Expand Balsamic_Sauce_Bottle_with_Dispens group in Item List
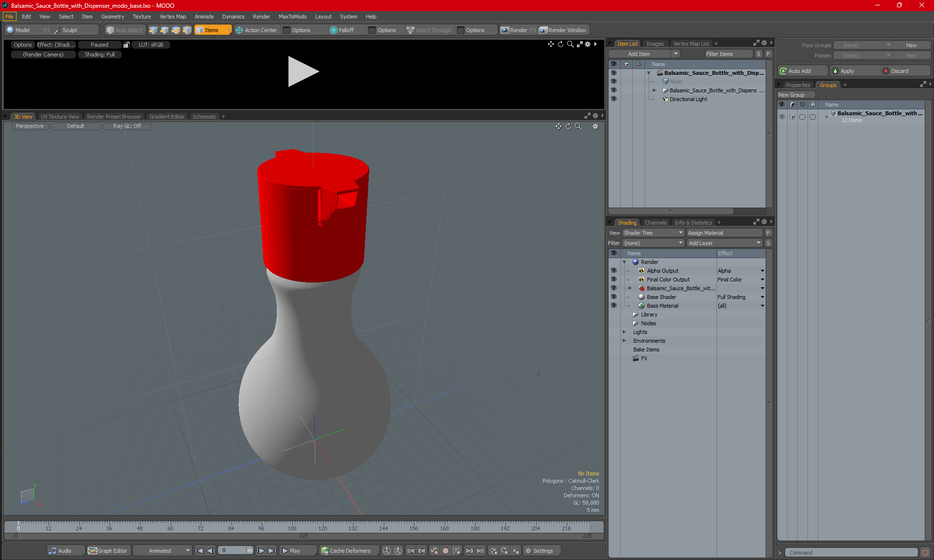 (x=654, y=90)
